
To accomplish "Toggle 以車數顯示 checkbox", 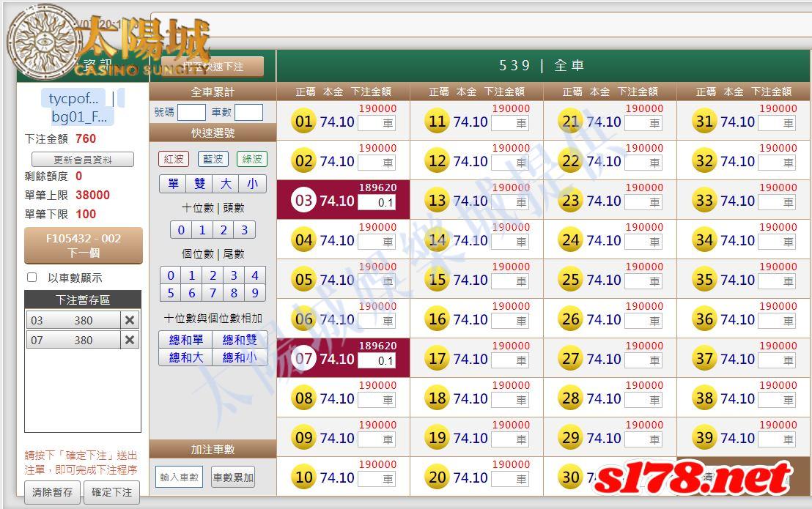I will [32, 278].
